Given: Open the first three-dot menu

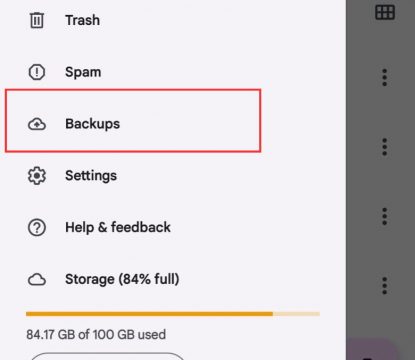Looking at the screenshot, I should (x=385, y=77).
